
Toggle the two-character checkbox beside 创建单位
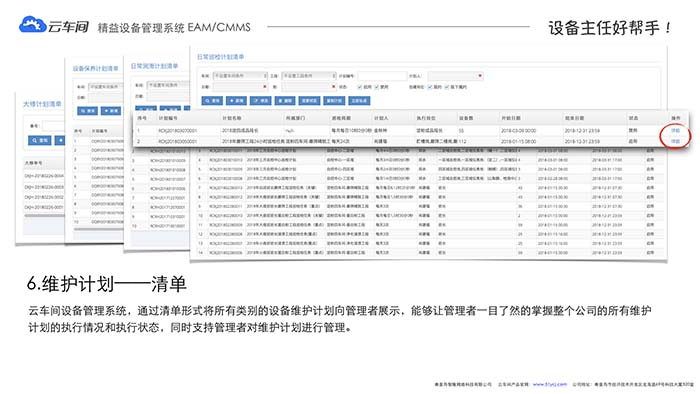pyautogui.click(x=429, y=87)
